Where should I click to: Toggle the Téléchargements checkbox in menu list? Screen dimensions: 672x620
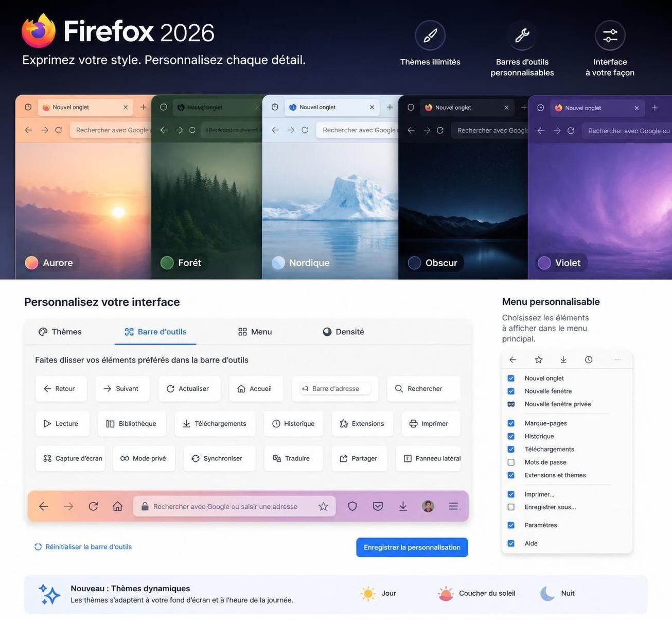(511, 449)
